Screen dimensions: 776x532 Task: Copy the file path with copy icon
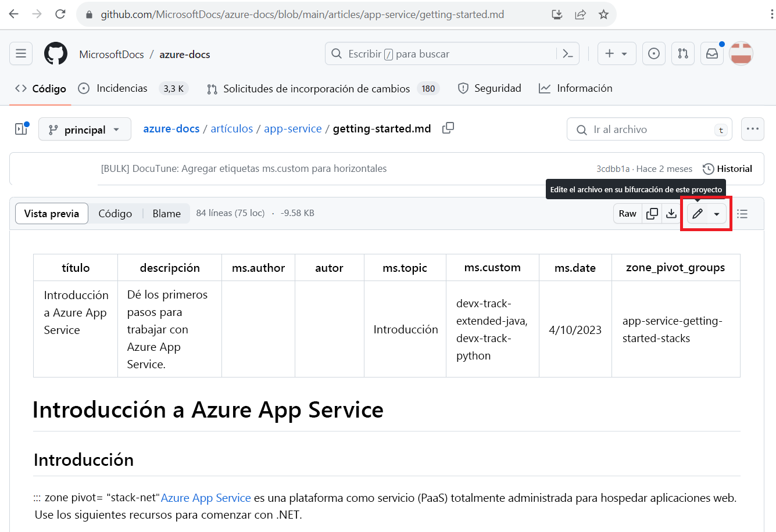(x=448, y=128)
